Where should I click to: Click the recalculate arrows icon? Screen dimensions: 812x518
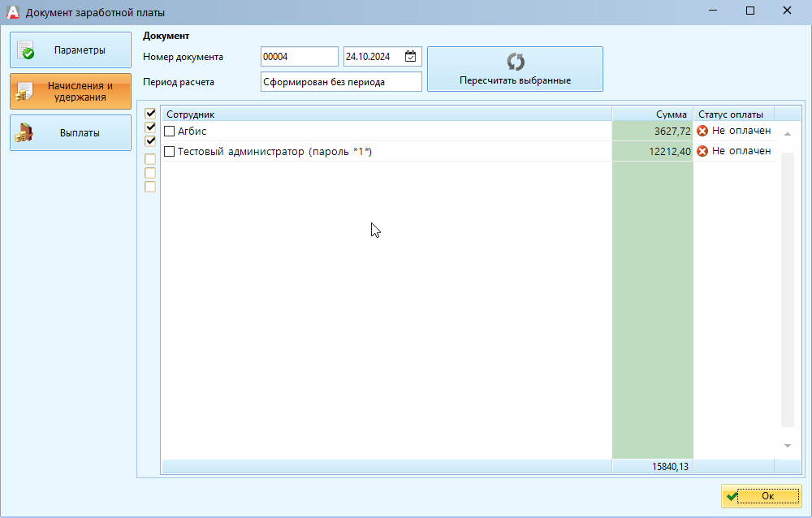coord(515,63)
